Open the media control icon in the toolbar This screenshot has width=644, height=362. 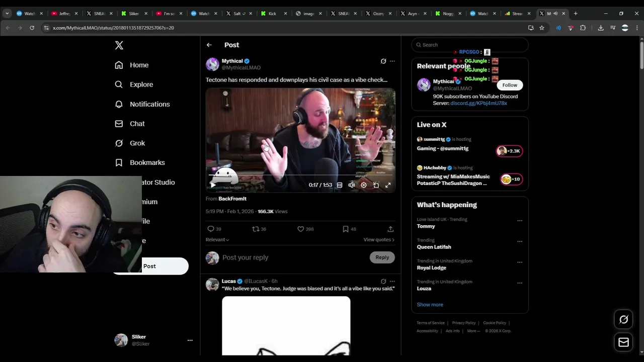pyautogui.click(x=612, y=28)
